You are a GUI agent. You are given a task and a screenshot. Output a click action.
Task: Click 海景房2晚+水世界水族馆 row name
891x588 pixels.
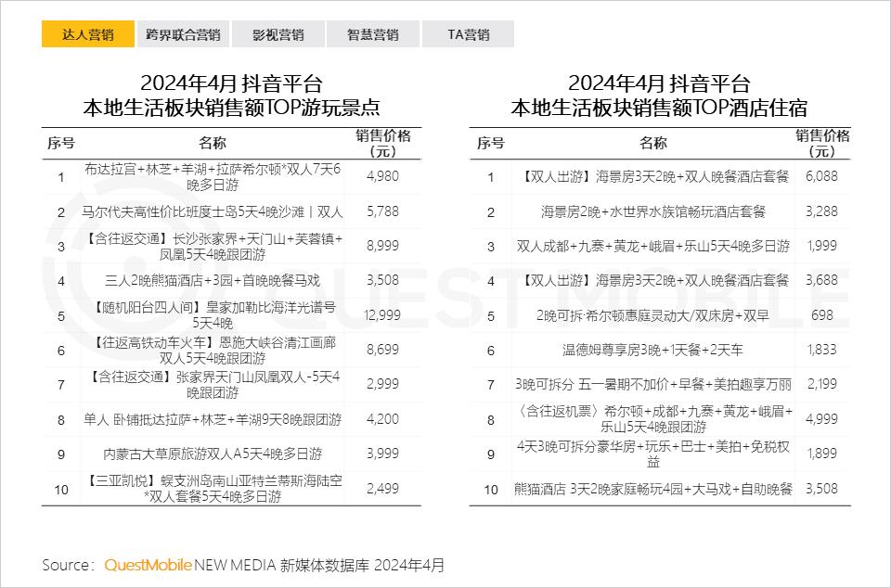[x=653, y=212]
